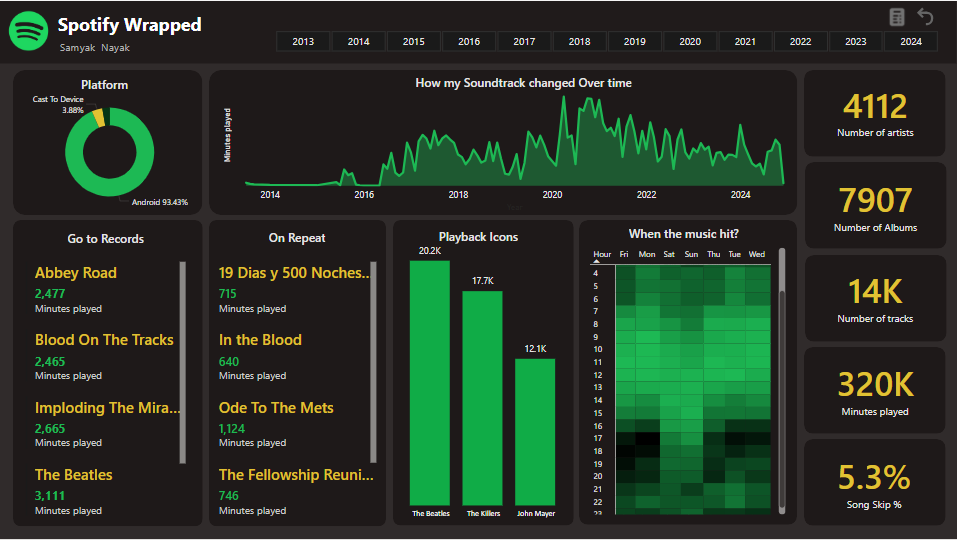Click the 5.3% Song Skip card
Screen dimensions: 957x540
point(875,483)
